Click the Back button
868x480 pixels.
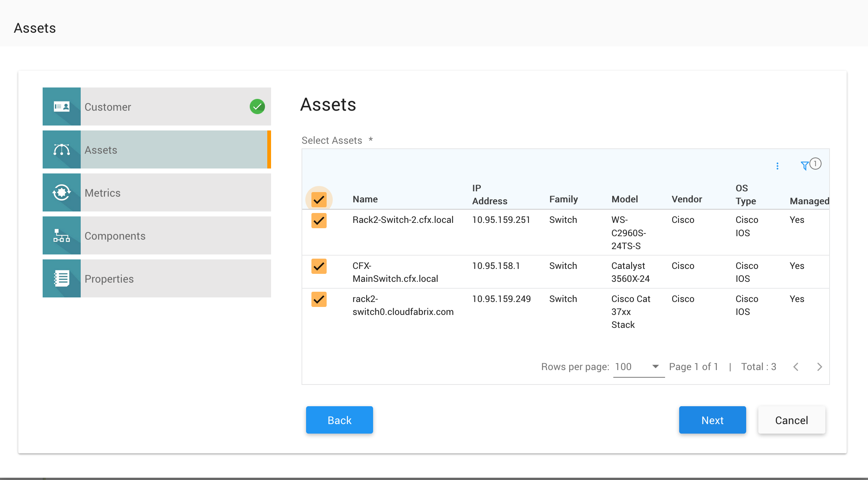pos(340,420)
